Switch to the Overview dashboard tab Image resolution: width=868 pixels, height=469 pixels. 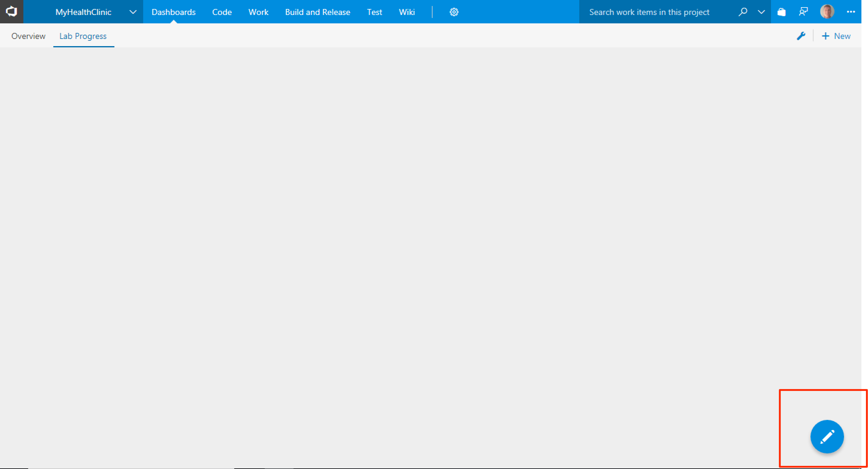pyautogui.click(x=28, y=36)
